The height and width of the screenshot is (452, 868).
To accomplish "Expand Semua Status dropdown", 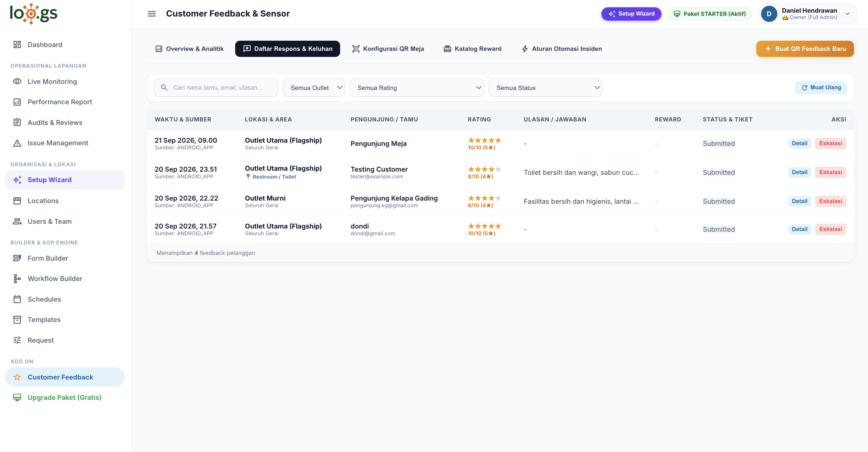I will click(x=545, y=88).
